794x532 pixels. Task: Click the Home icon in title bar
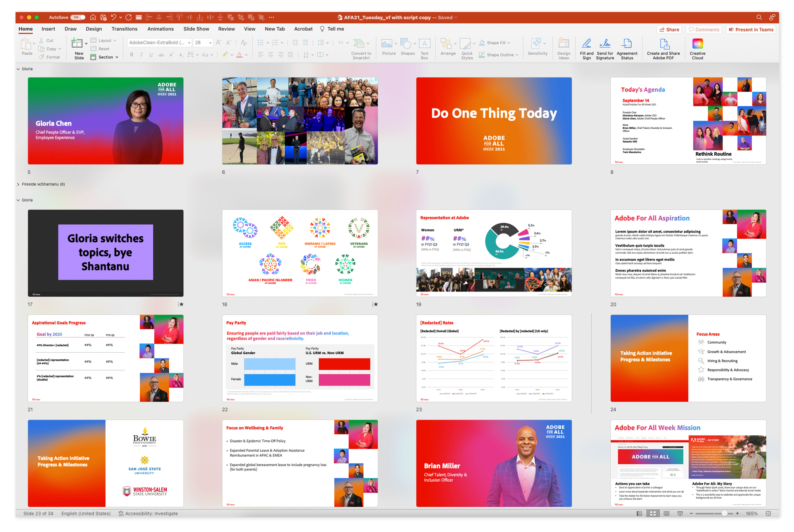pos(93,17)
